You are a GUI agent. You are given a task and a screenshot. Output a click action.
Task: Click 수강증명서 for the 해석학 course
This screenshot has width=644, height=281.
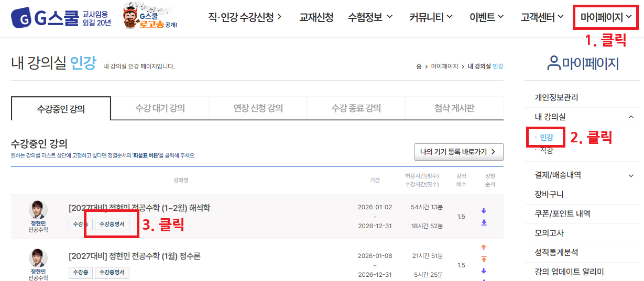(x=112, y=224)
